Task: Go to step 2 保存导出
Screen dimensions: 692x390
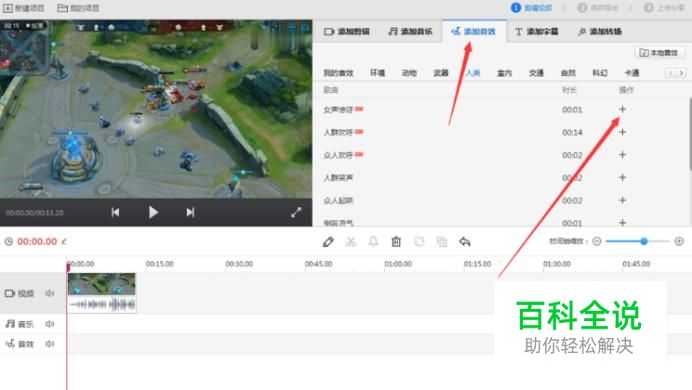Action: (x=598, y=8)
